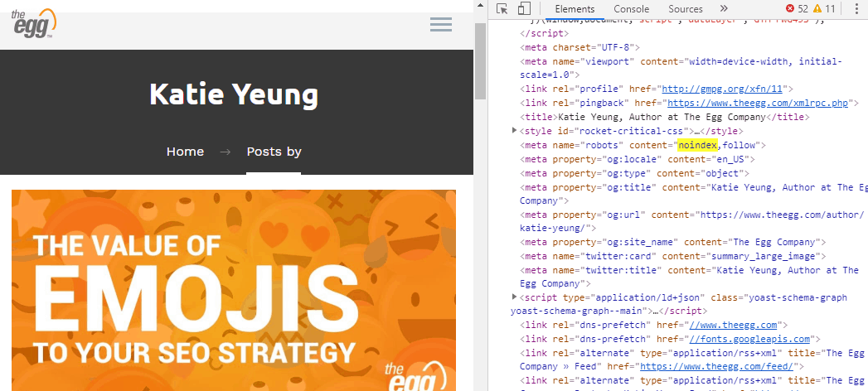Viewport: 868px width, 391px height.
Task: Show more DevTools tabs chevron
Action: pos(724,9)
